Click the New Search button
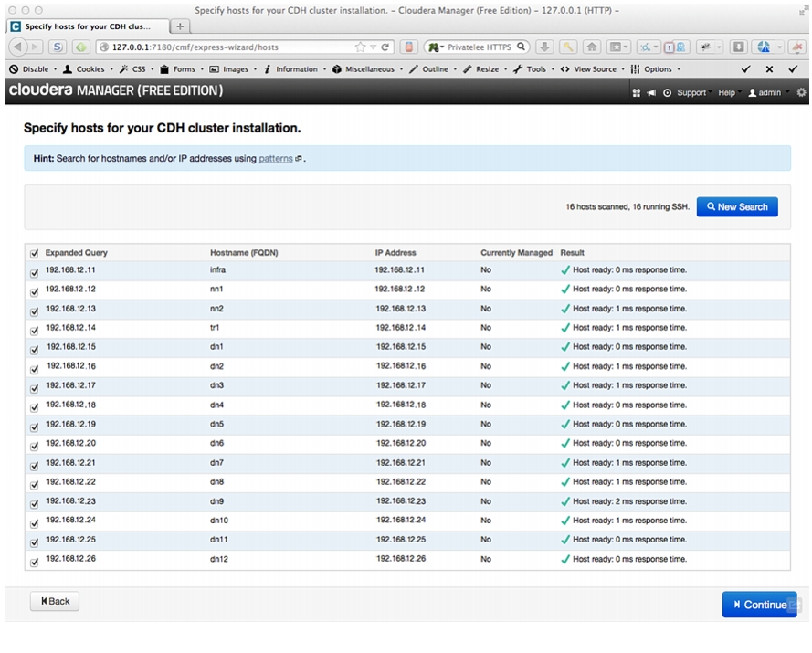 [737, 206]
